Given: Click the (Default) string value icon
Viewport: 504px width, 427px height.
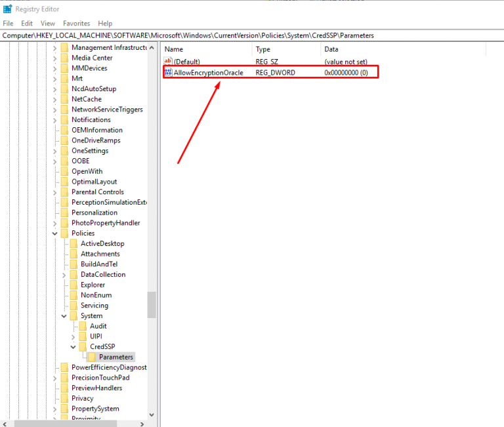Looking at the screenshot, I should pos(168,61).
